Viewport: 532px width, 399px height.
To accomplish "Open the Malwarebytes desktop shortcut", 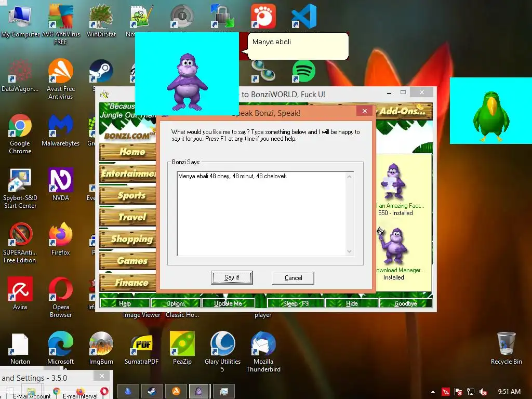I will (x=60, y=130).
